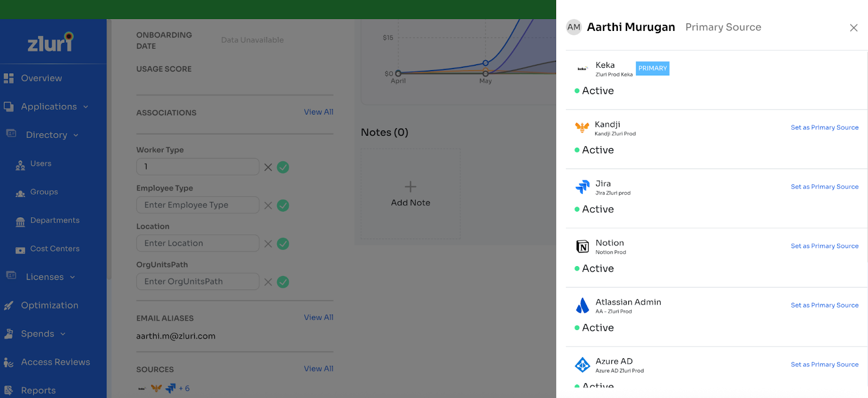
Task: Clear the Worker Type field with X
Action: click(268, 167)
